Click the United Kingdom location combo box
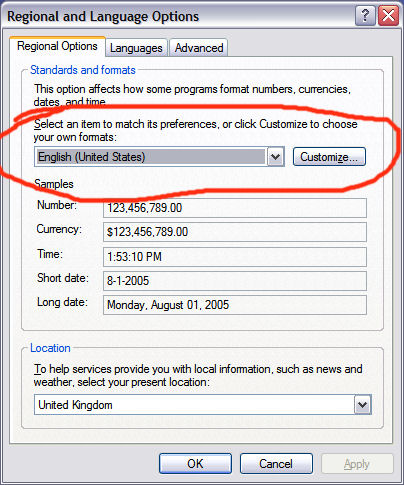This screenshot has height=485, width=404. tap(203, 405)
